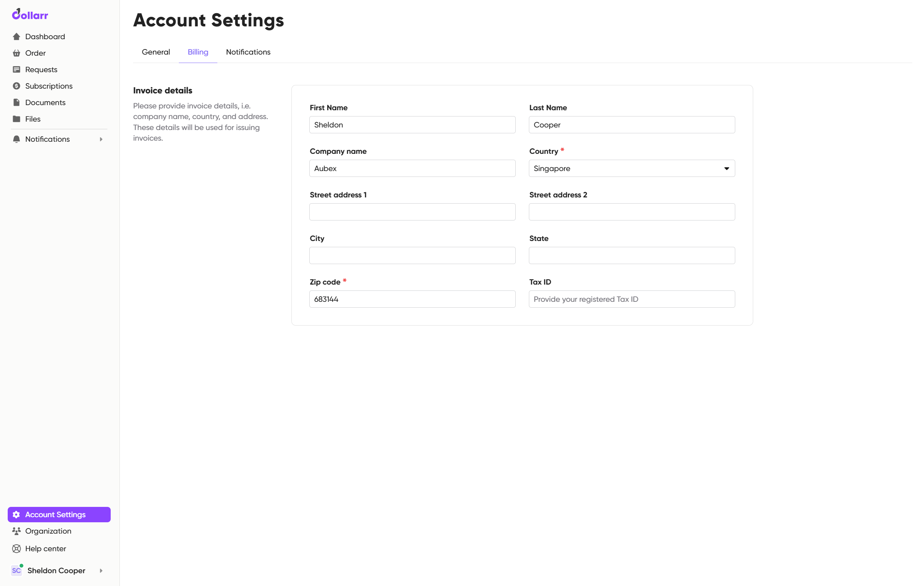Viewport: 924px width, 586px height.
Task: Click the SC user avatar
Action: [x=16, y=571]
